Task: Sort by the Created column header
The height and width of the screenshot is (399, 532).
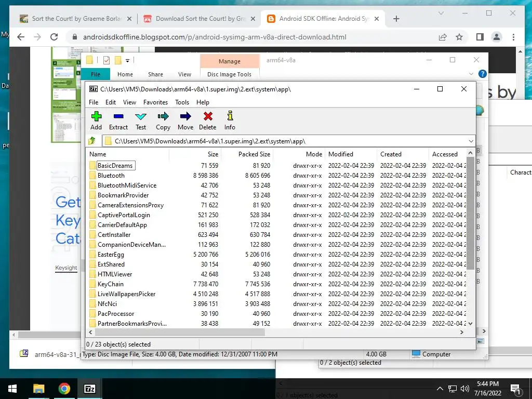Action: [403, 154]
